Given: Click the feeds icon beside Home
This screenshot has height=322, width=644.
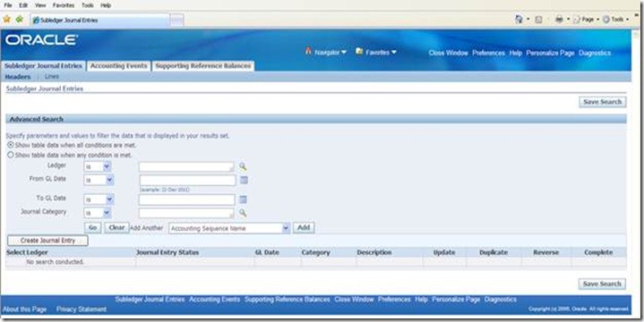Looking at the screenshot, I should click(x=539, y=20).
